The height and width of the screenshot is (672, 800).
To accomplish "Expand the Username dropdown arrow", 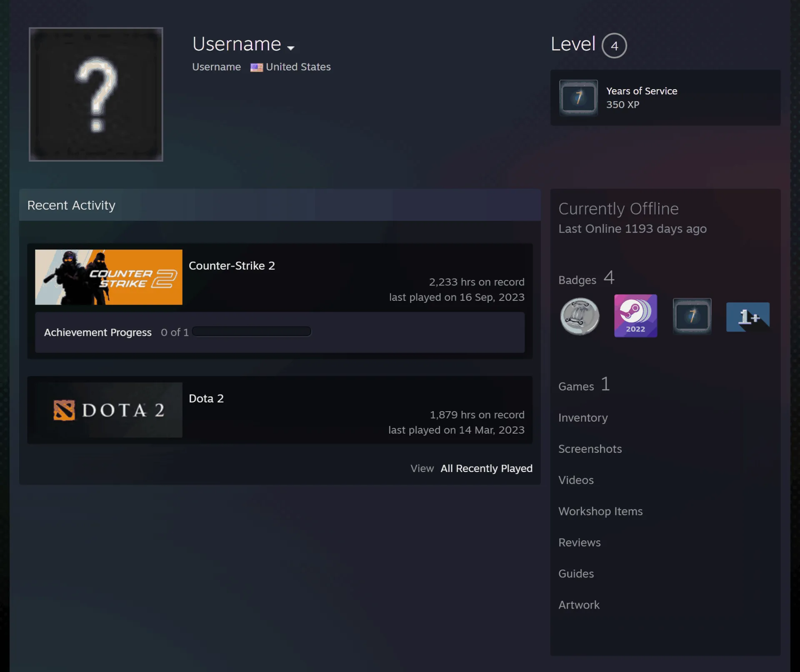I will (291, 48).
